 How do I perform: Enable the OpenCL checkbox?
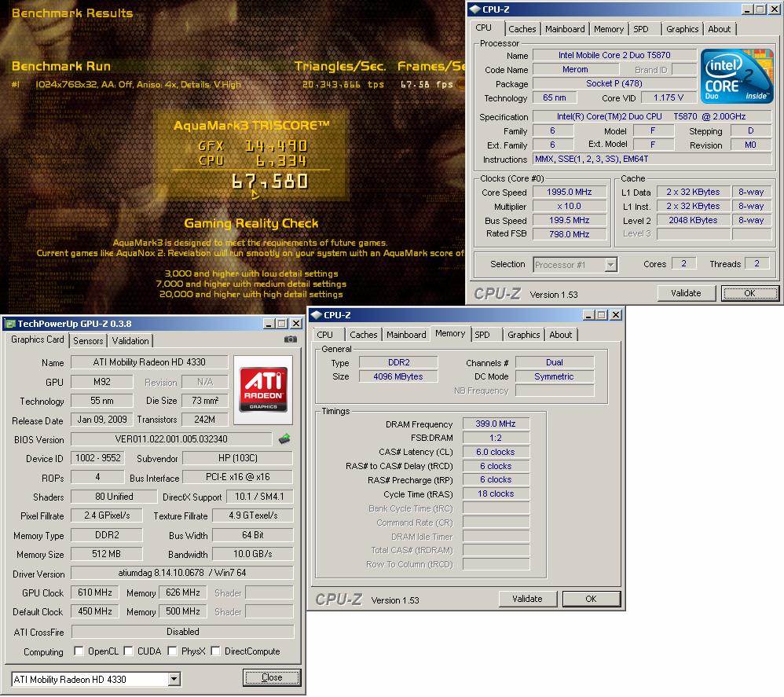tap(79, 651)
